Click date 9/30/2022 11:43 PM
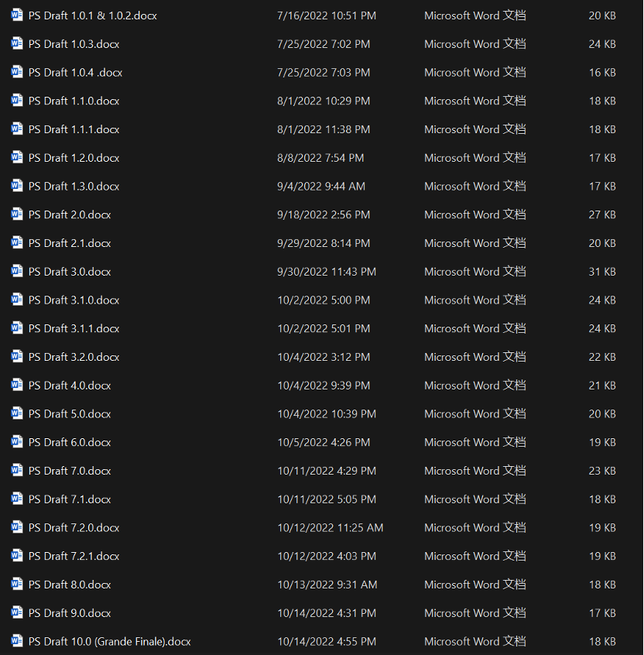The image size is (644, 655). (x=327, y=272)
